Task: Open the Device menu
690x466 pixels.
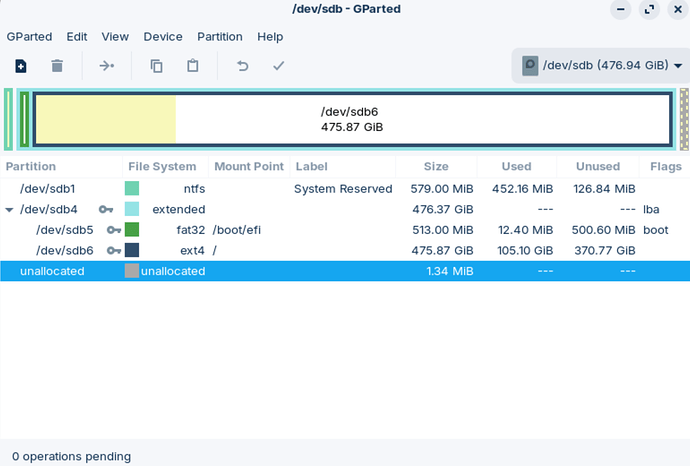Action: click(x=163, y=36)
